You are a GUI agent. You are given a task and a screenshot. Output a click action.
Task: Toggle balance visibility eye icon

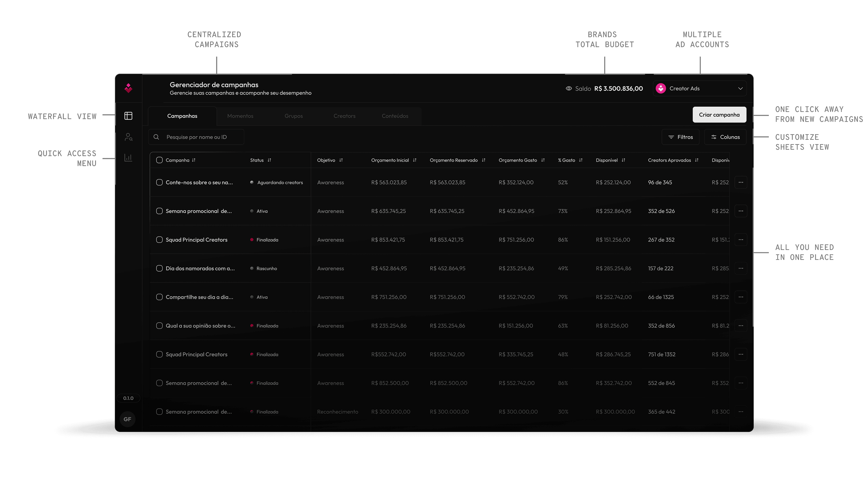pyautogui.click(x=569, y=89)
